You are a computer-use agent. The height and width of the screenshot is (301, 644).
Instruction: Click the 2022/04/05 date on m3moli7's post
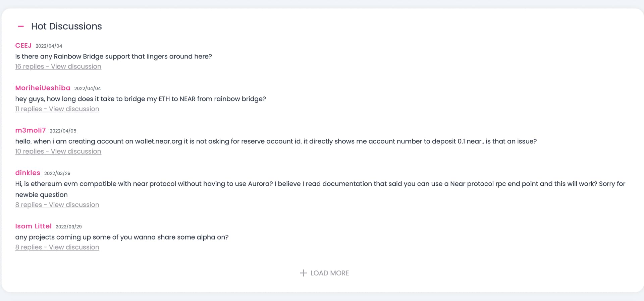click(63, 131)
